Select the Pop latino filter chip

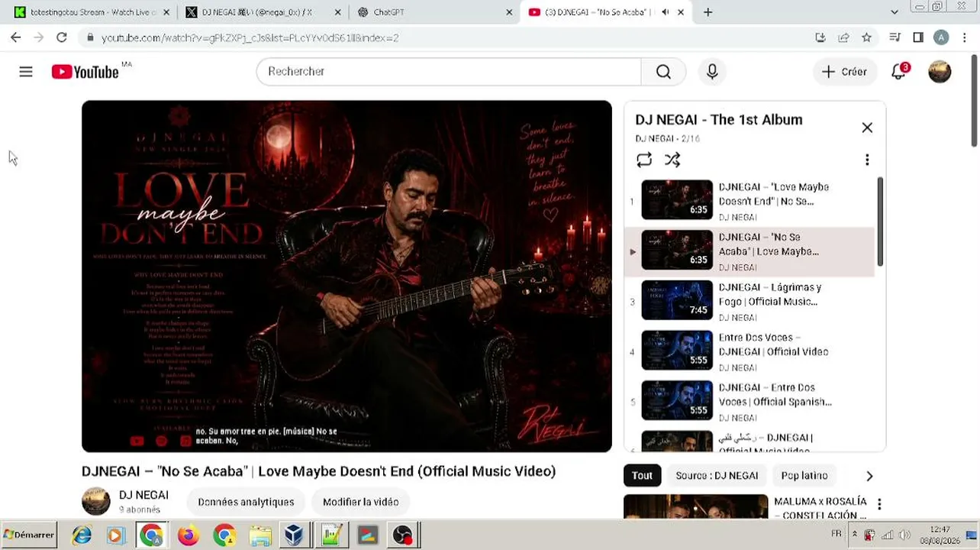(804, 475)
